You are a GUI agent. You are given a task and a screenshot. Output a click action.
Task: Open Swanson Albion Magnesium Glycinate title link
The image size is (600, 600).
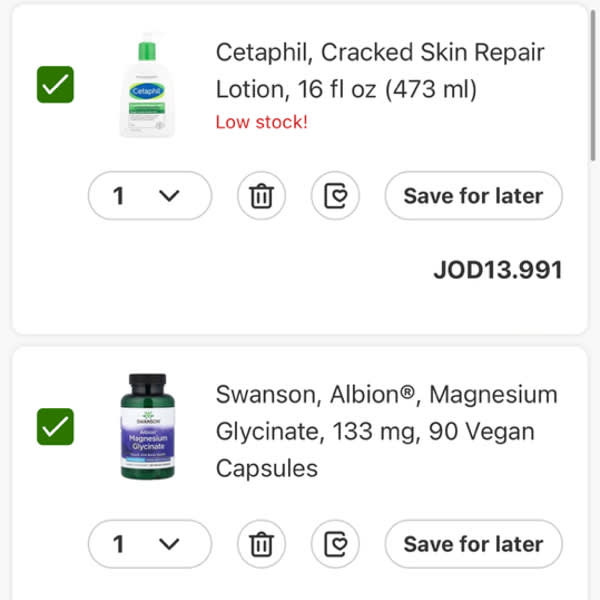tap(386, 431)
